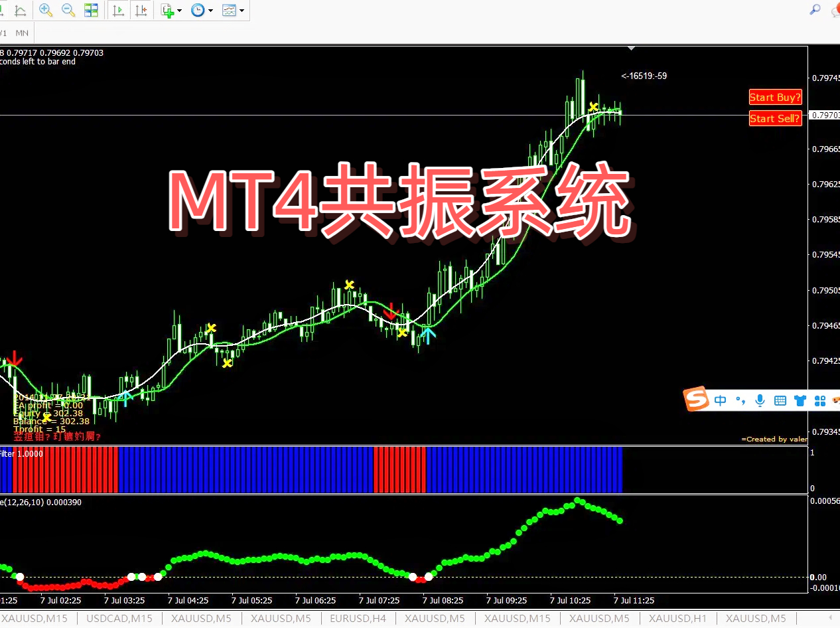Screen dimensions: 840x628
Task: Click the 'Filter 1.0000' indicator label
Action: click(x=22, y=454)
